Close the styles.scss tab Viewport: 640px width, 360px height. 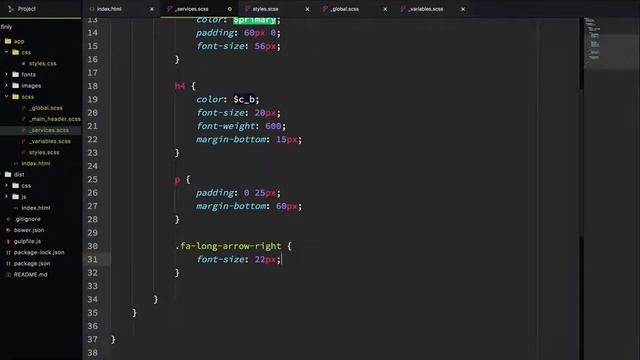[x=307, y=9]
